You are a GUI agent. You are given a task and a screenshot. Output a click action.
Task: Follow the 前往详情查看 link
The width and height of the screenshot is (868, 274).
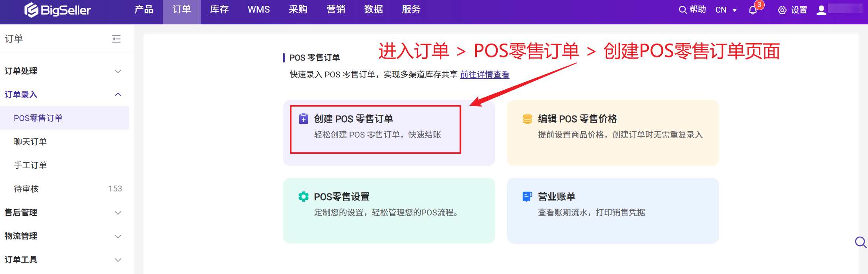coord(485,75)
